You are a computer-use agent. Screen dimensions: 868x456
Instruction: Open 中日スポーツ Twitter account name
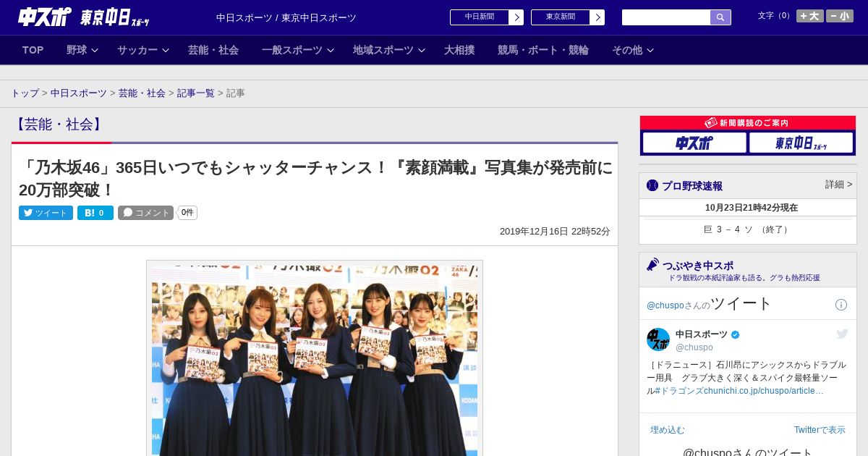(x=702, y=334)
